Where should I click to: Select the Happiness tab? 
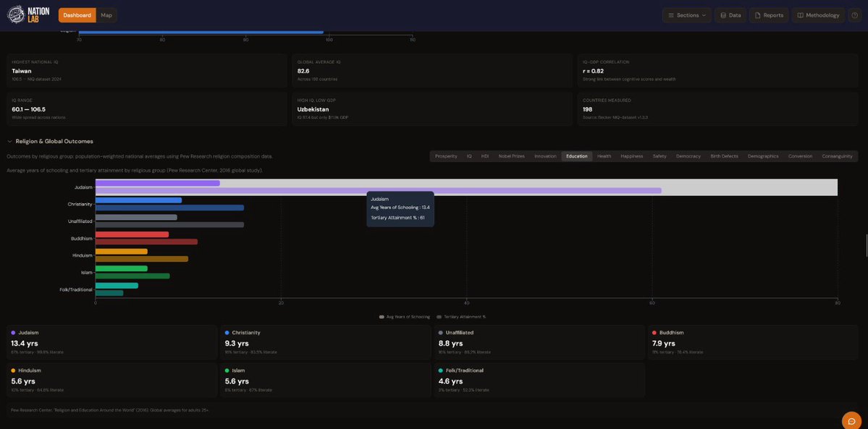click(x=631, y=156)
